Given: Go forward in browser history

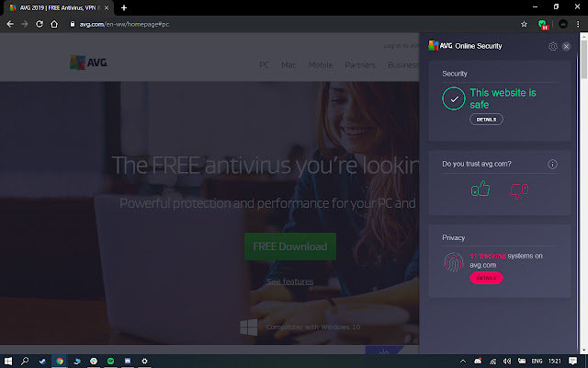Looking at the screenshot, I should [25, 25].
